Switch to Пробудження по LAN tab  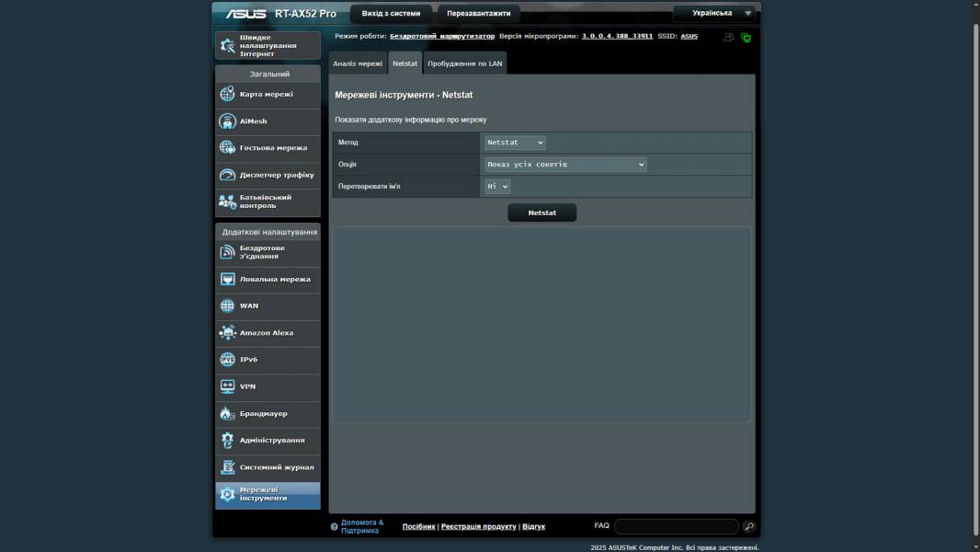click(x=464, y=63)
